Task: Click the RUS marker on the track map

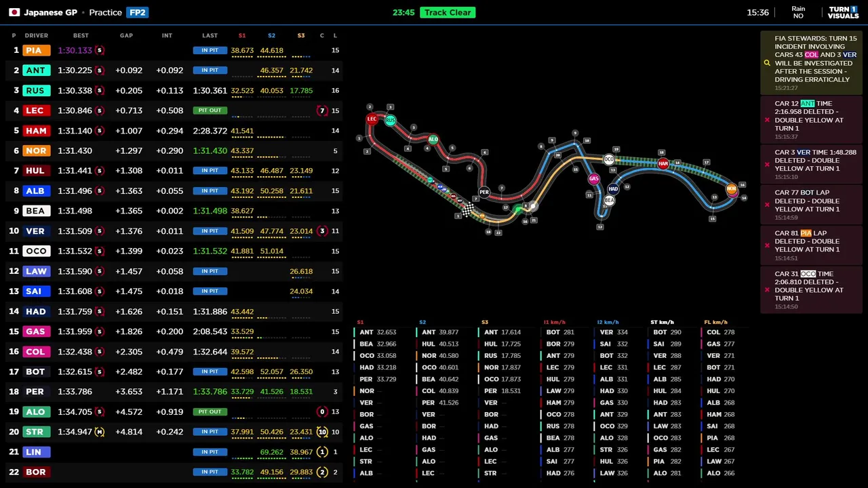Action: tap(390, 121)
